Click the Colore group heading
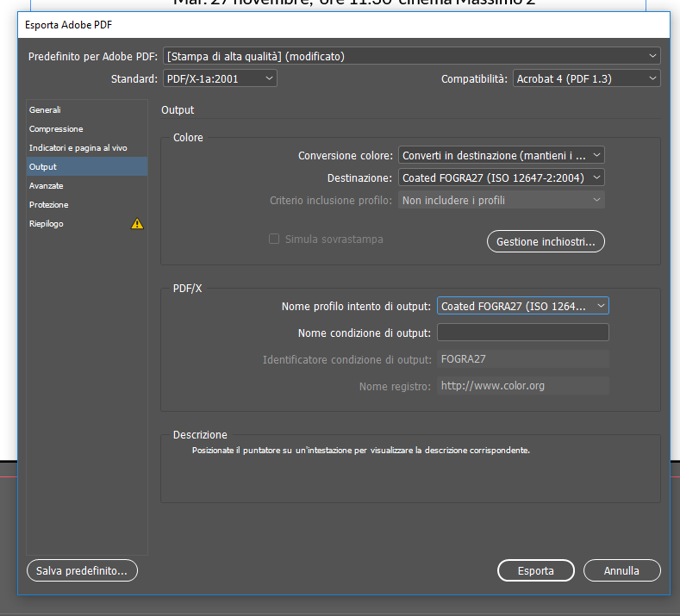Screen dimensions: 680x616 [x=188, y=138]
